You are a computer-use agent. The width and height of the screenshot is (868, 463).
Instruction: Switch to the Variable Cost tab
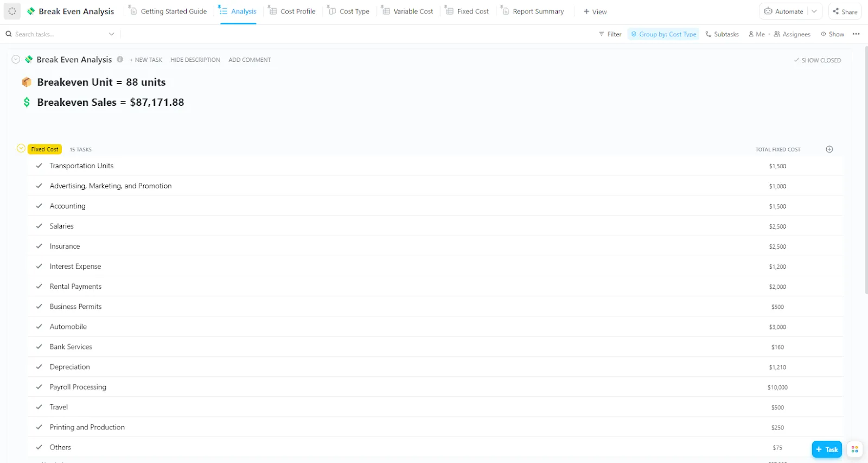pos(407,11)
